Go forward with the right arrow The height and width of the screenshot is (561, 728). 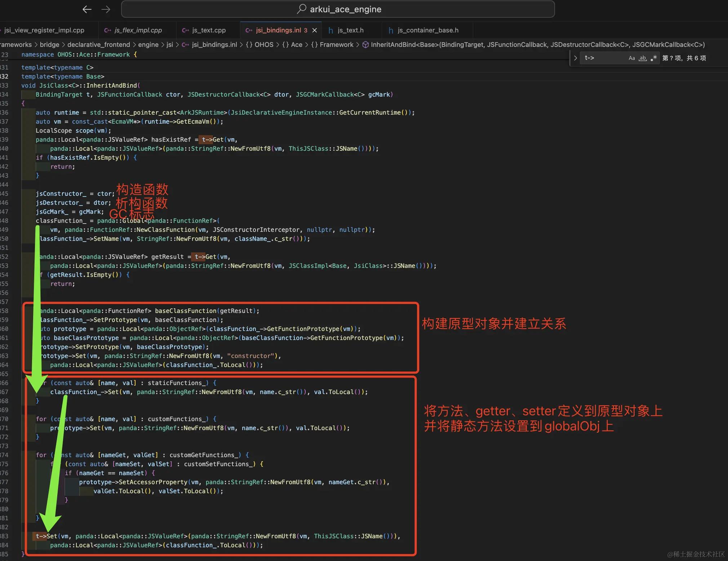106,9
